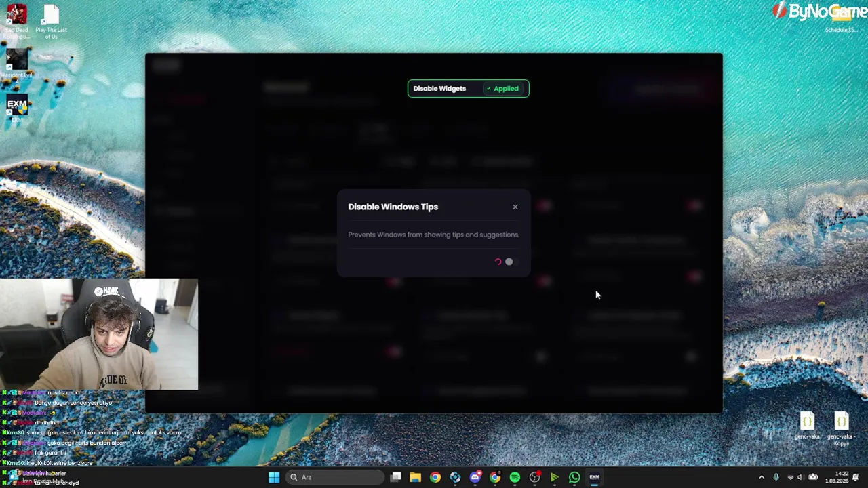Open the green arrow app in the taskbar

point(555,477)
